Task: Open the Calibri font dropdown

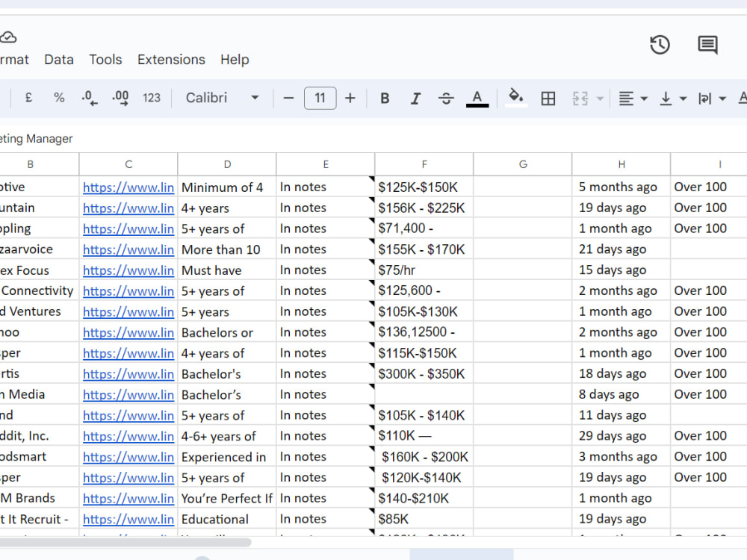Action: pos(222,98)
